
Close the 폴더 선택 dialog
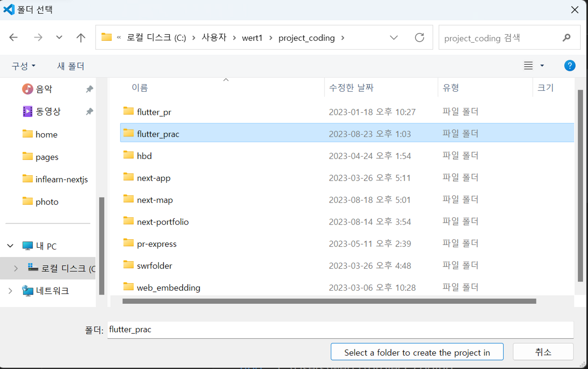click(575, 10)
